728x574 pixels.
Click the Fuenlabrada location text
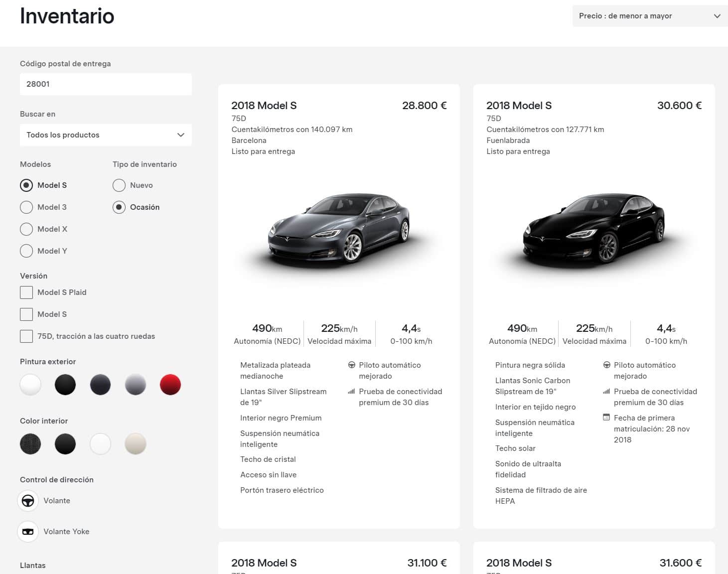pyautogui.click(x=508, y=141)
